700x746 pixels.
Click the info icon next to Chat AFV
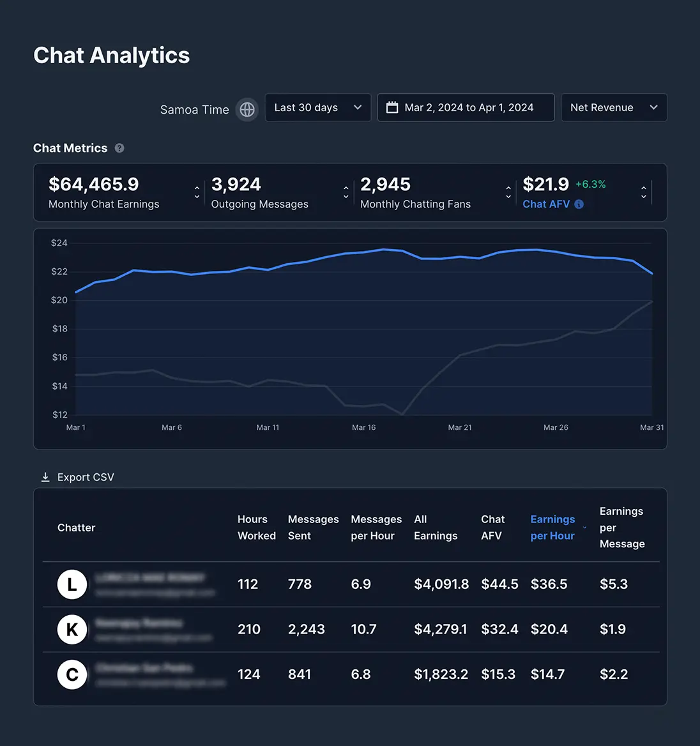pyautogui.click(x=579, y=204)
